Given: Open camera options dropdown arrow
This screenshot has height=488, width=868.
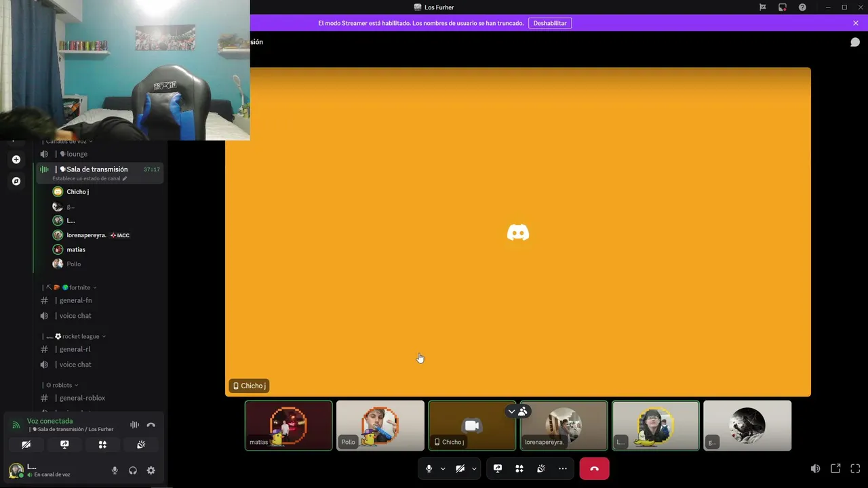Looking at the screenshot, I should point(474,468).
